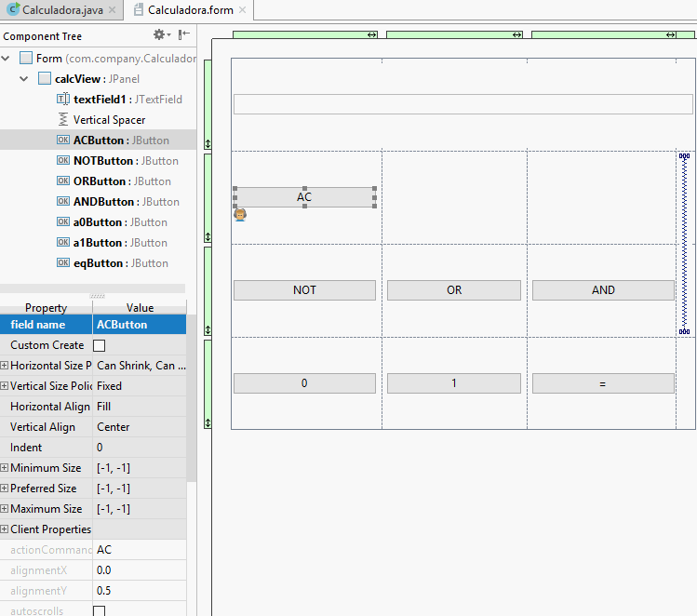Click the AND button in the form designer

603,290
